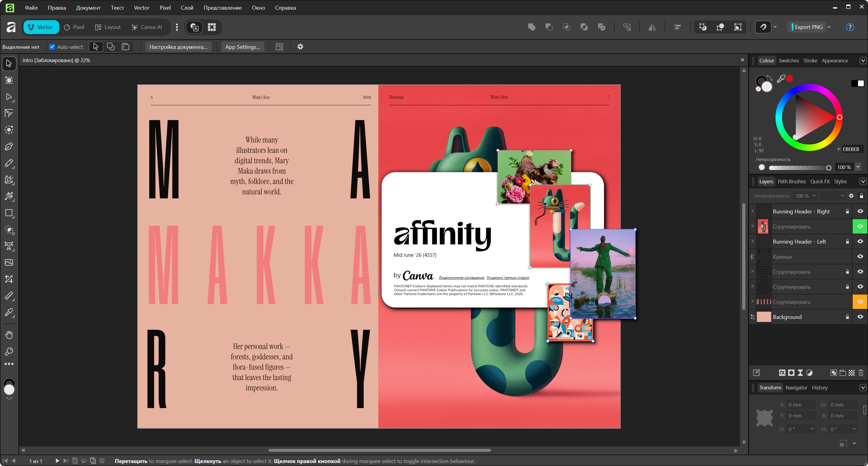868x466 pixels.
Task: Select the Move tool in left toolbar
Action: click(9, 63)
